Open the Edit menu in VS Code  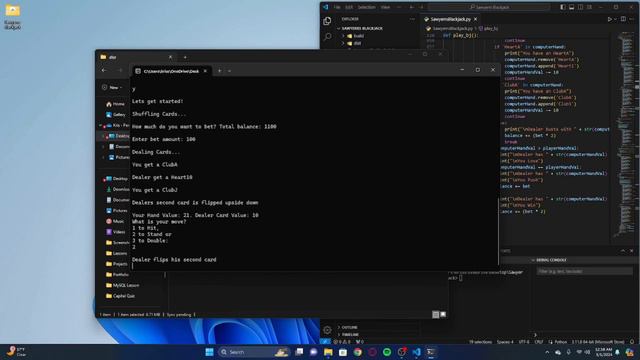[349, 7]
